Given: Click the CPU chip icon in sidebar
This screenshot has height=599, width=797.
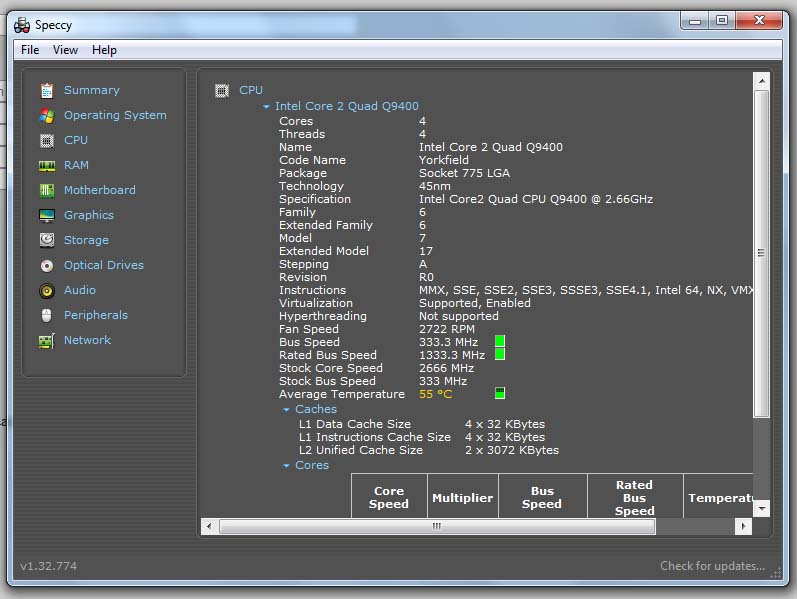Looking at the screenshot, I should point(47,140).
